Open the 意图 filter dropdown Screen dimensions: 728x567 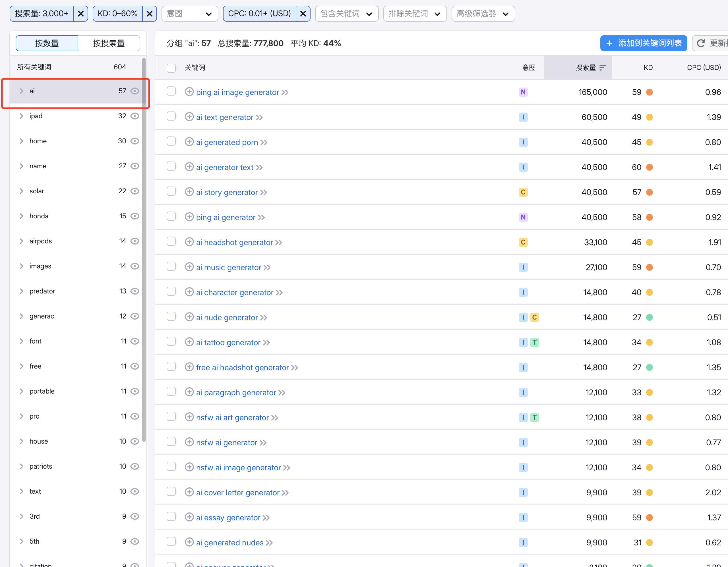pyautogui.click(x=190, y=14)
